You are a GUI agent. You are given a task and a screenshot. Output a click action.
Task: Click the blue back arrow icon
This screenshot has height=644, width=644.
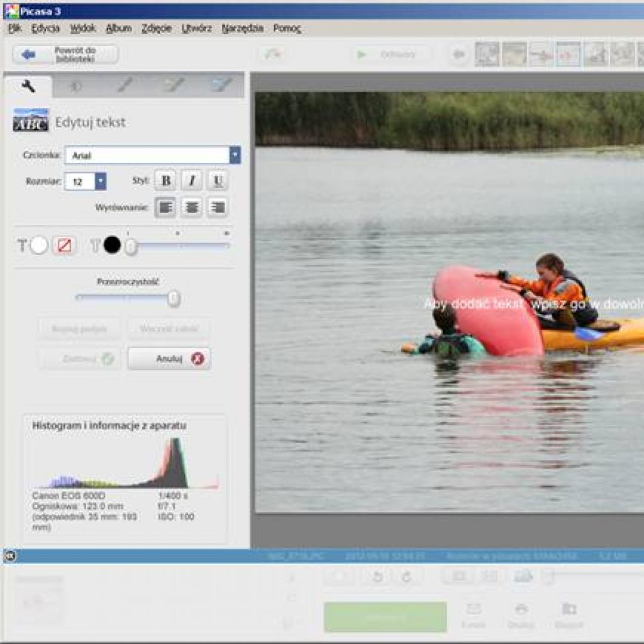[x=28, y=54]
